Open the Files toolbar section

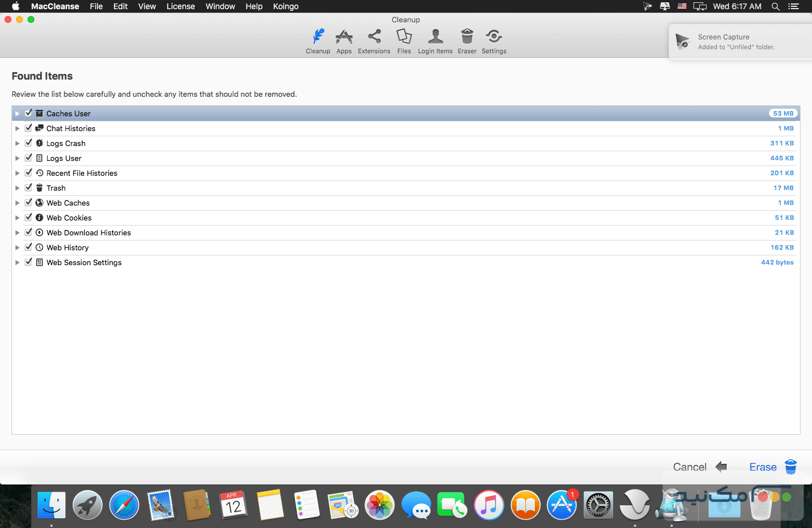tap(404, 42)
